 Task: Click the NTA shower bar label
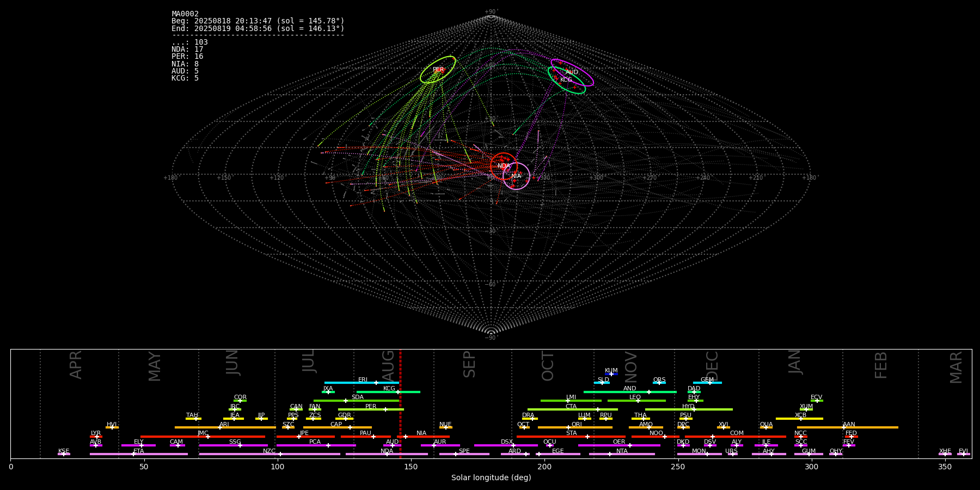point(622,451)
